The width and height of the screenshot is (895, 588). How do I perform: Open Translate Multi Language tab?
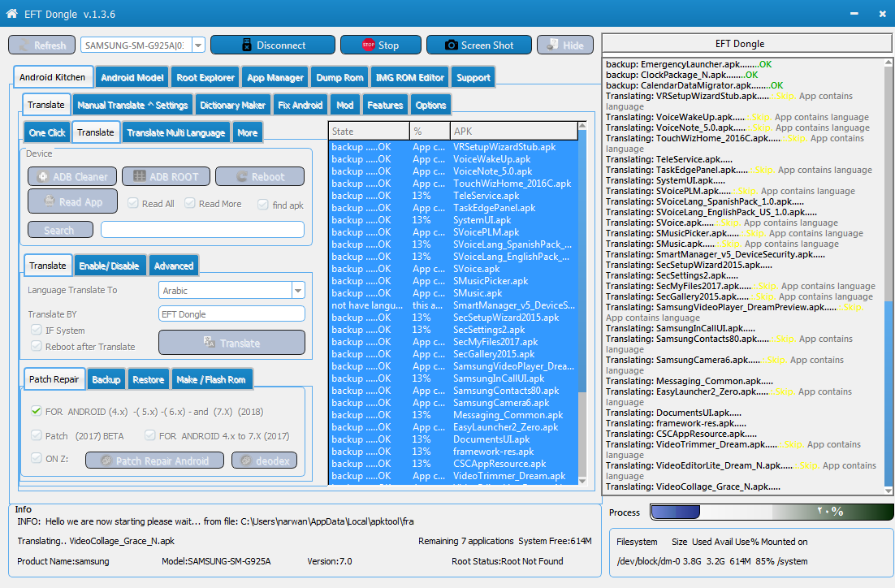pos(175,132)
